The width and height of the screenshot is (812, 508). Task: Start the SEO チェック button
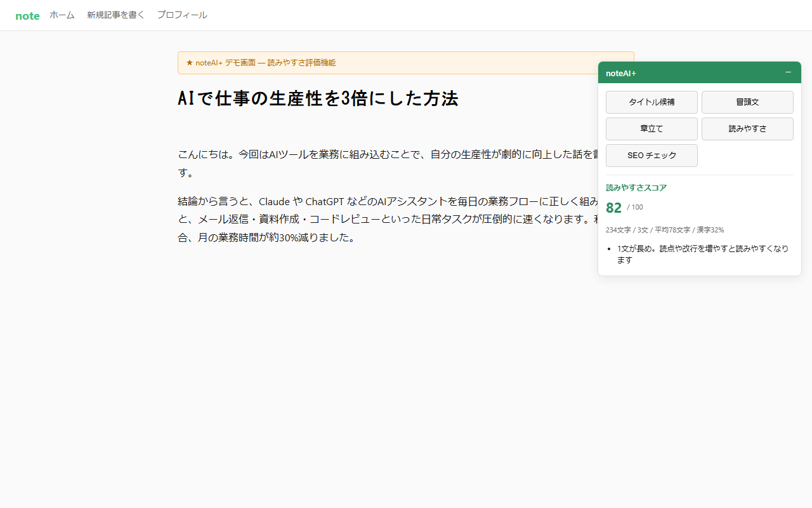(x=652, y=156)
